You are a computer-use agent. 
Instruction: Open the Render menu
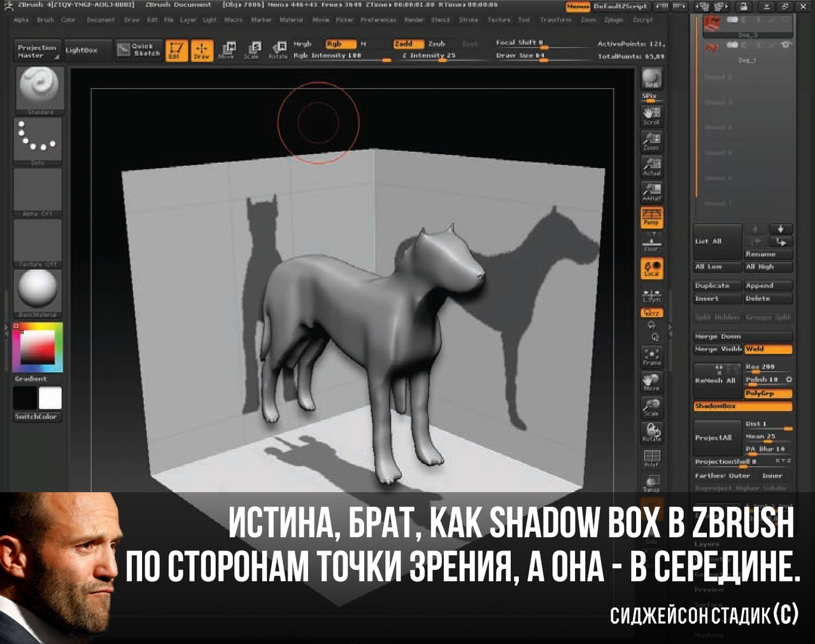click(x=414, y=20)
